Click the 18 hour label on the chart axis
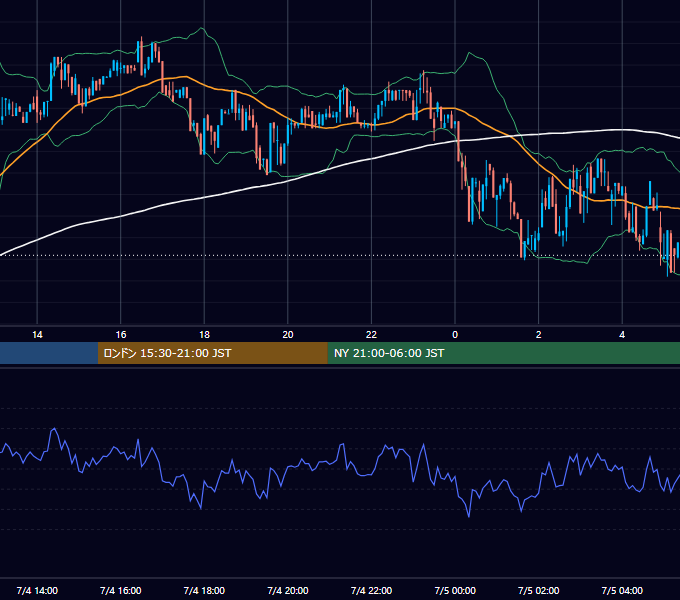680x600 pixels. tap(204, 335)
